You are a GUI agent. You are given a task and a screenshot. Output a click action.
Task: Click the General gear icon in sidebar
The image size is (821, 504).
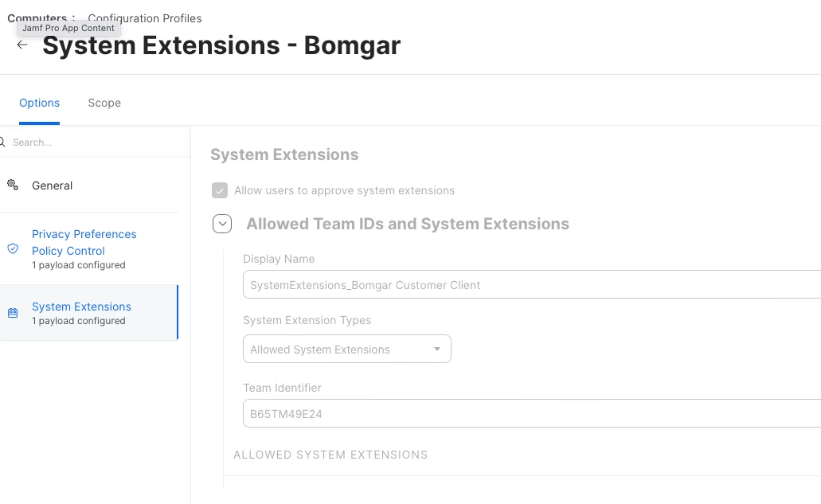(13, 185)
